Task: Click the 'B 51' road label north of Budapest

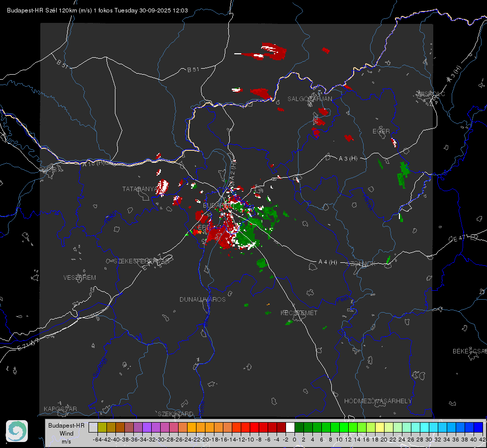Action: click(x=193, y=70)
